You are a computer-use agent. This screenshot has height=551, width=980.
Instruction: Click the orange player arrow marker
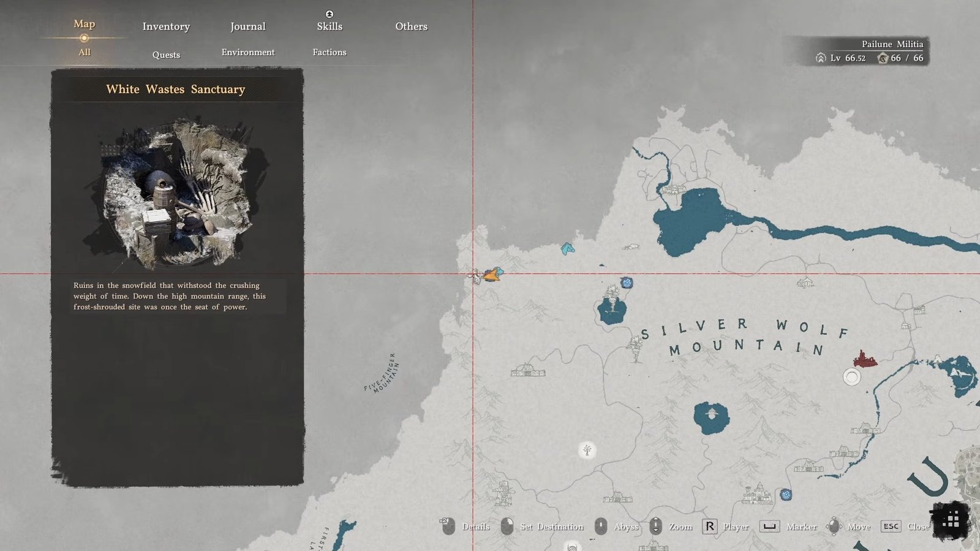point(491,275)
